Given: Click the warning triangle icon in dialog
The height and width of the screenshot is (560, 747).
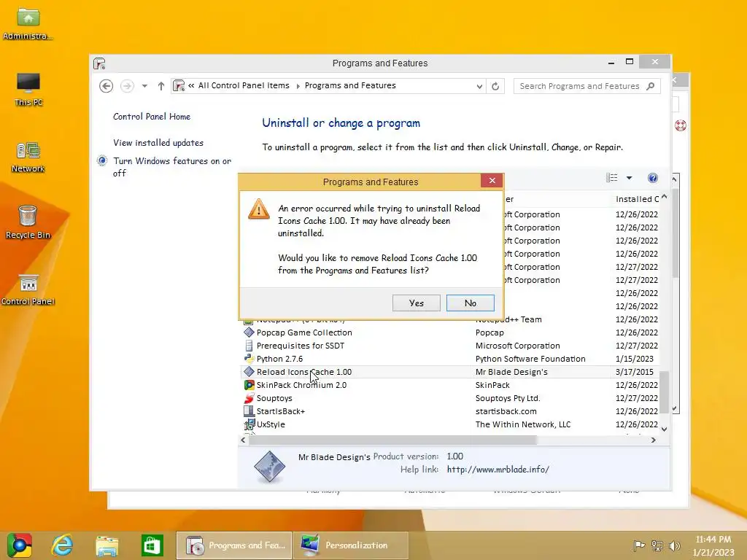Looking at the screenshot, I should (x=259, y=209).
